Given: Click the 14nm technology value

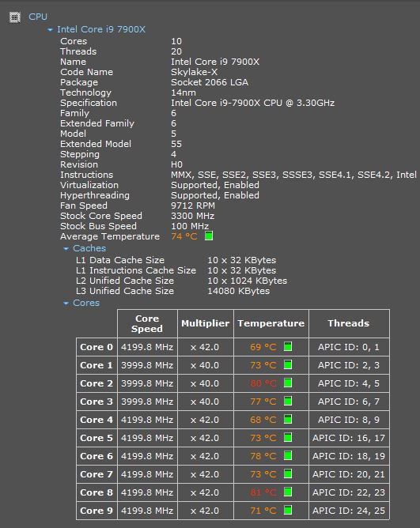Looking at the screenshot, I should tap(184, 92).
